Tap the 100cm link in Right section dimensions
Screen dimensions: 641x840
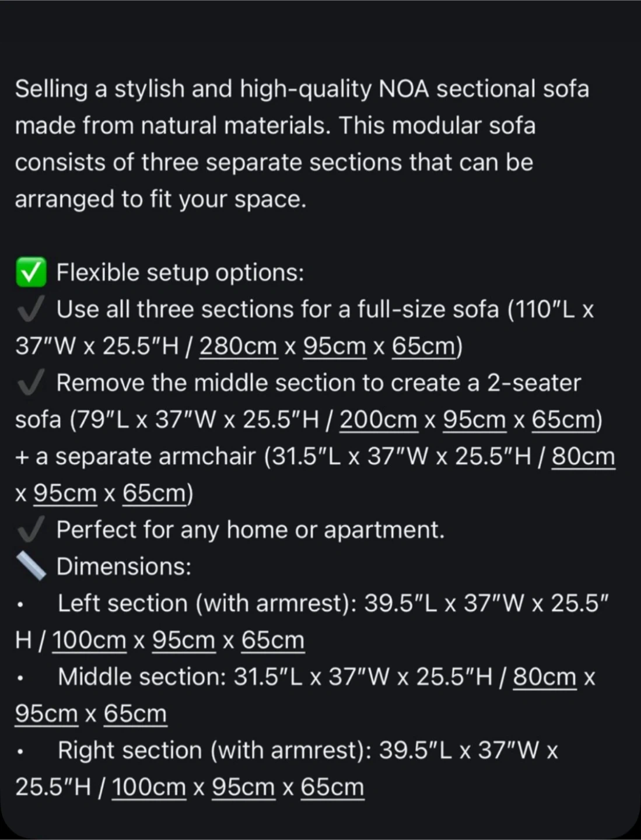pos(149,787)
